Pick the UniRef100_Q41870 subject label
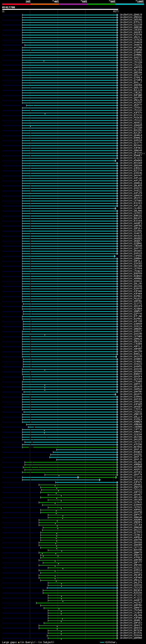Screen dimensions: 146x644 131,394
